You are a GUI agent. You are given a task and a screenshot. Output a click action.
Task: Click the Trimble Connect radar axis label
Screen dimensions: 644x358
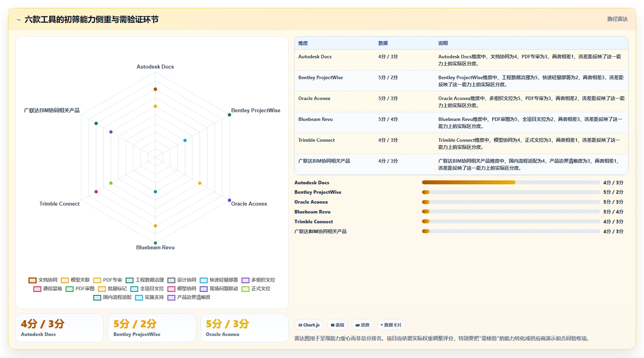click(x=60, y=204)
